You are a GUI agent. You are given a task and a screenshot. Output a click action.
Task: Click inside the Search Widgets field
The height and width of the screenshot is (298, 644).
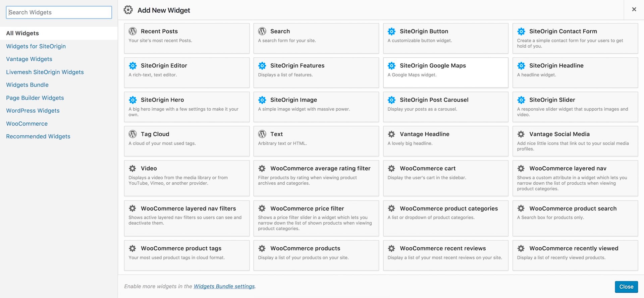59,12
